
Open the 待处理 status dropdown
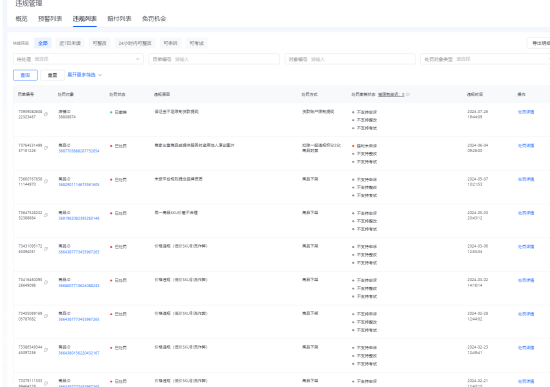[x=78, y=59]
